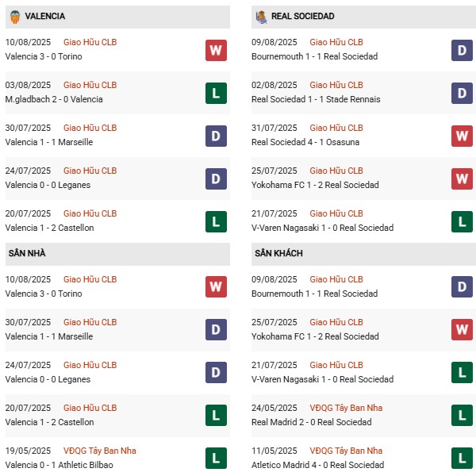Click the VALENCIA team header title
Image resolution: width=476 pixels, height=476 pixels.
[x=45, y=16]
